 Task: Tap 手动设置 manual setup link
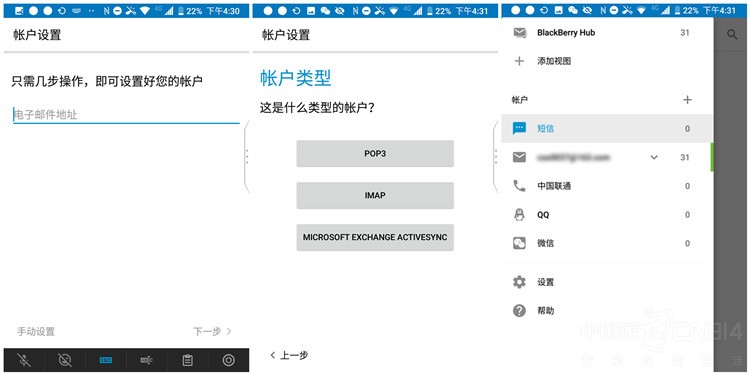(x=36, y=331)
